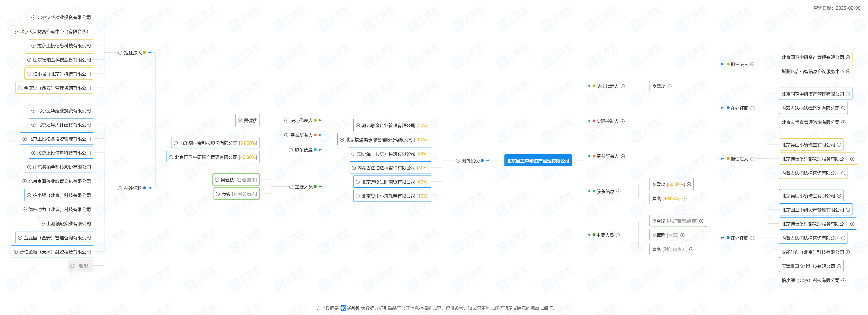Click the central 北京国卫中研资产管理有限公司 blue node
Screen dimensions: 868x315
538,161
